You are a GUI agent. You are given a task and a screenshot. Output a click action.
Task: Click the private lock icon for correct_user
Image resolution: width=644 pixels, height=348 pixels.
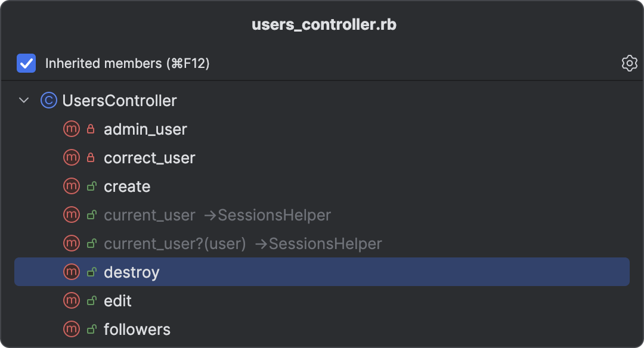tap(91, 158)
